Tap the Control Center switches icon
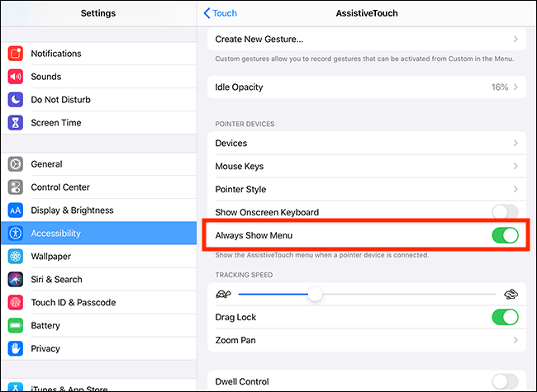537x392 pixels. [x=16, y=187]
